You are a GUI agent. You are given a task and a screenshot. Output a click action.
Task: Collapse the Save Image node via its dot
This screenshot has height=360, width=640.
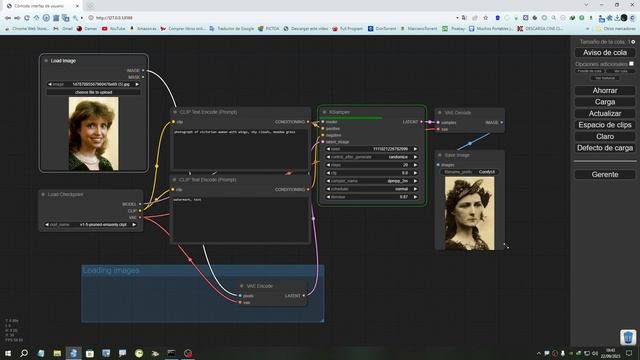(440, 155)
